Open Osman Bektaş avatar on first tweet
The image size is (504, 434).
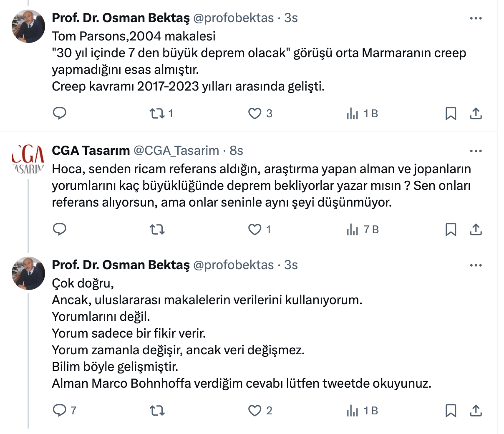pos(28,27)
